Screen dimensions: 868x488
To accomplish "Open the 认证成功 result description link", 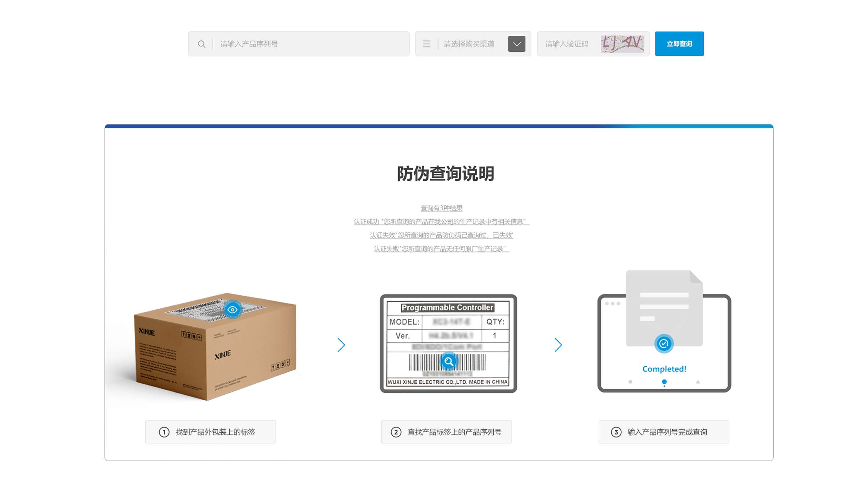I will click(x=440, y=222).
